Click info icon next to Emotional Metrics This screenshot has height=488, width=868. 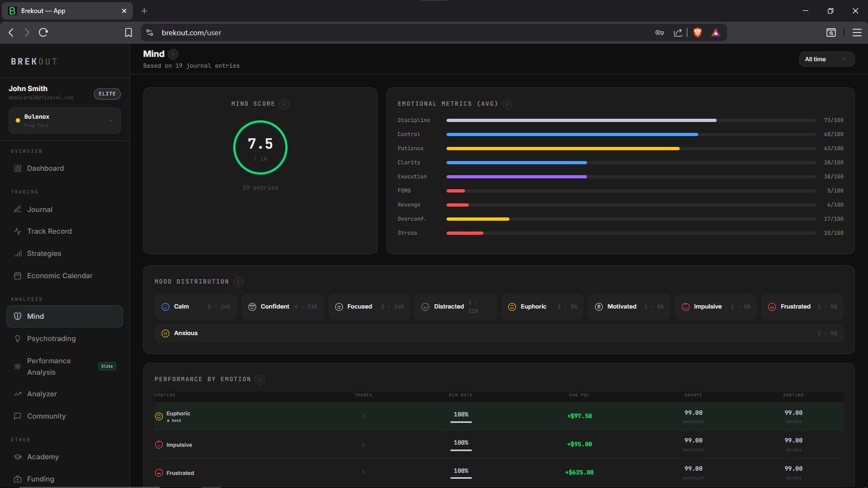tap(507, 104)
